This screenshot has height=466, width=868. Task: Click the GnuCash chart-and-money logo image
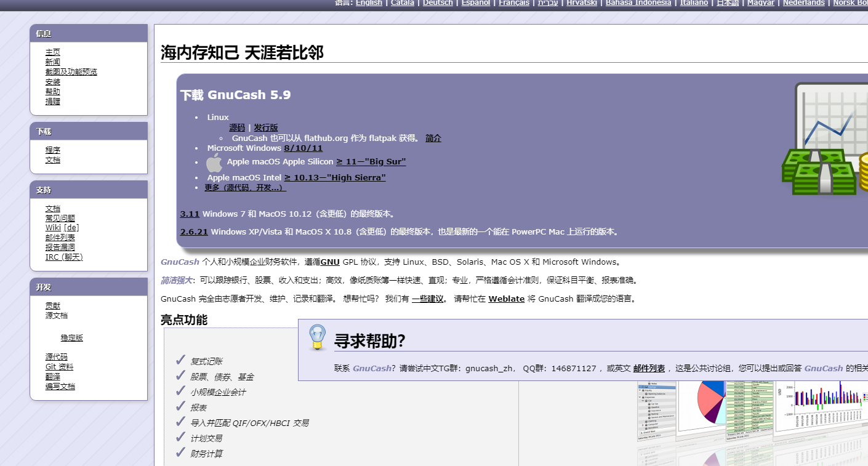click(x=825, y=139)
